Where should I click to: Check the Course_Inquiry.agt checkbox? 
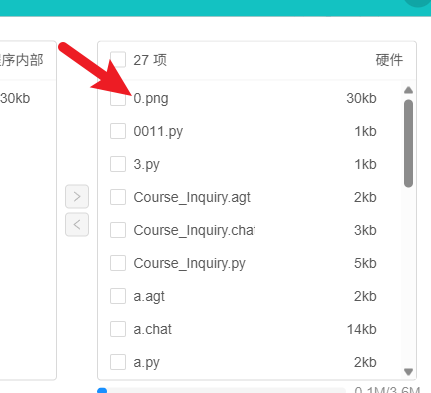118,197
